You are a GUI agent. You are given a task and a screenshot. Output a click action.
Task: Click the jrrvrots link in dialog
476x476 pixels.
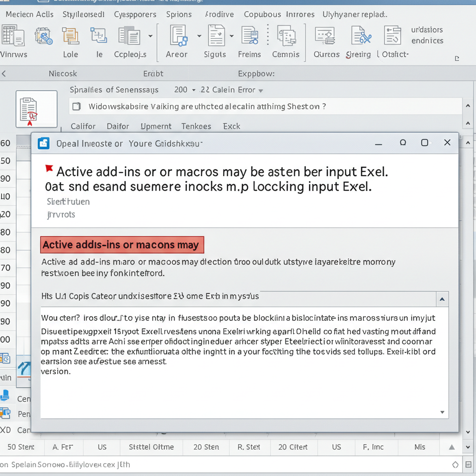point(61,215)
